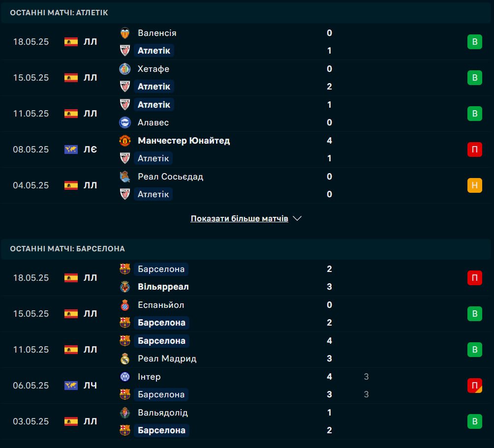Click the Inter club crest icon
The width and height of the screenshot is (494, 448).
click(125, 377)
